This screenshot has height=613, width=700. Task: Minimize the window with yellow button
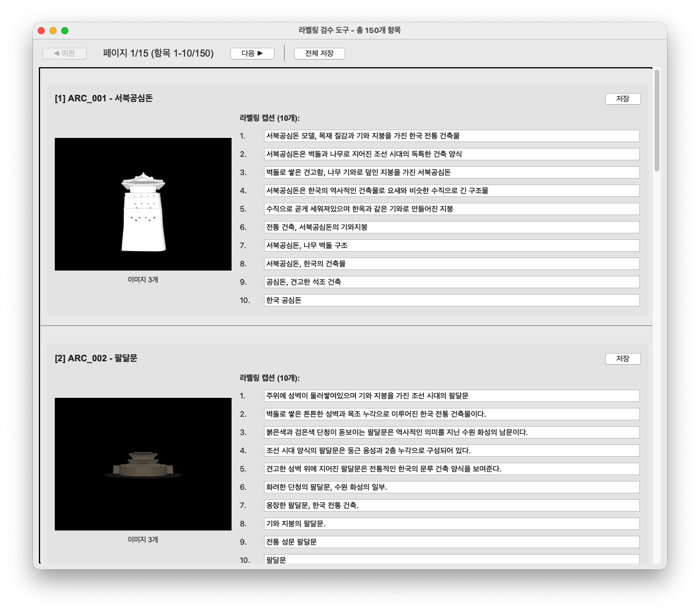(x=53, y=31)
